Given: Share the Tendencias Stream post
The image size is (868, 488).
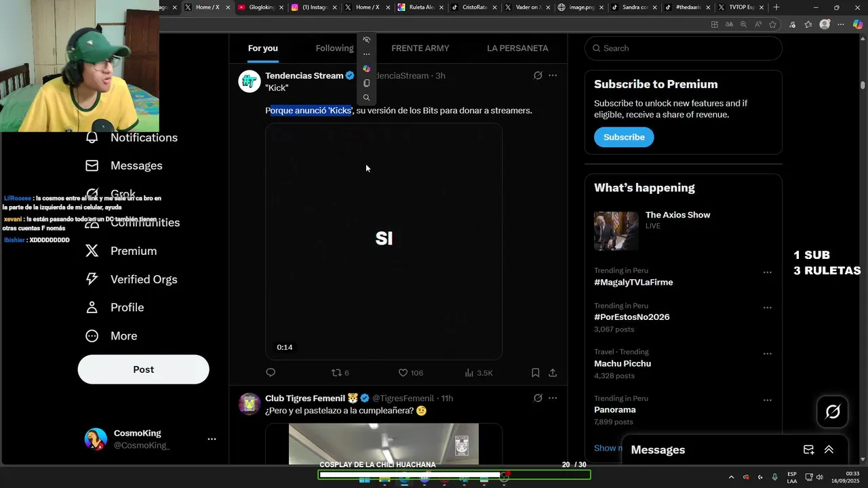Looking at the screenshot, I should [553, 373].
